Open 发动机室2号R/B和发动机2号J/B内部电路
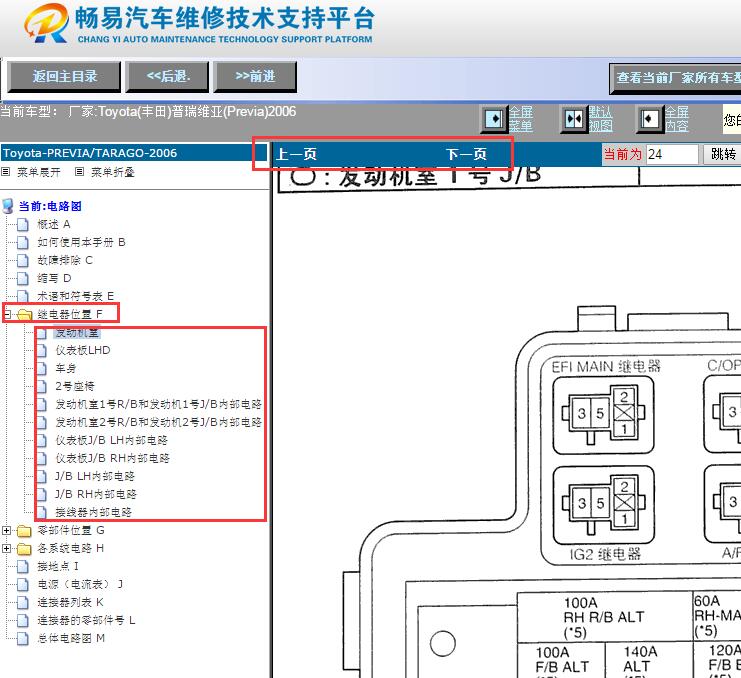The image size is (741, 678). coord(158,422)
